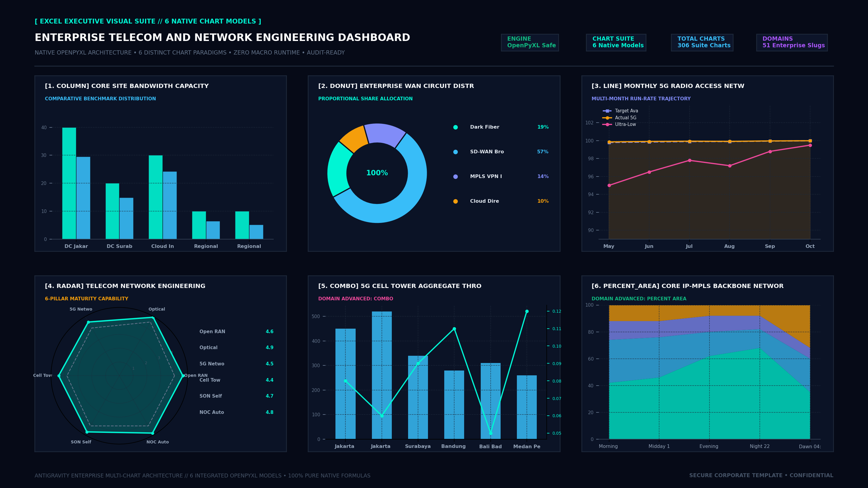Image resolution: width=868 pixels, height=488 pixels.
Task: Click the Open RAN 4.6 score
Action: click(x=269, y=332)
